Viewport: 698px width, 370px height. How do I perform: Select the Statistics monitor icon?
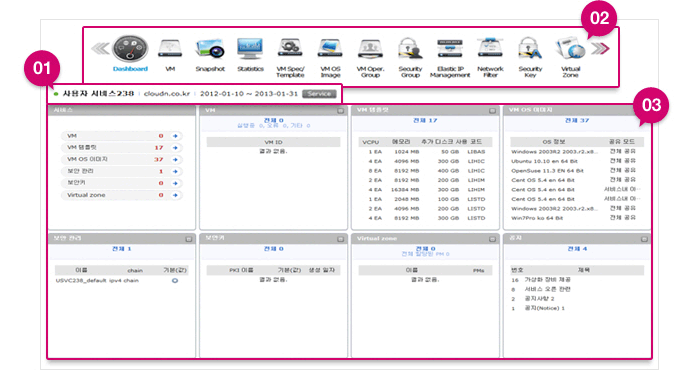tap(250, 49)
